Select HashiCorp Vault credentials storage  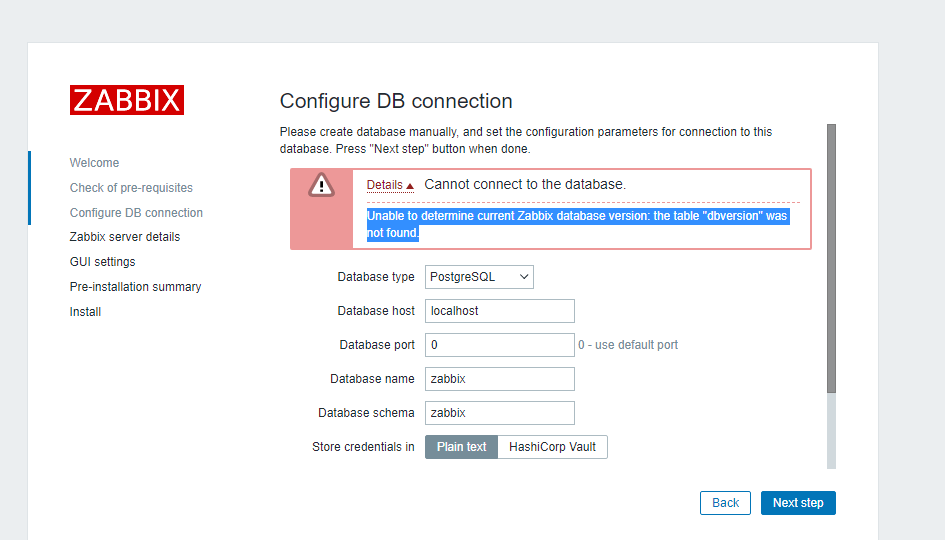point(552,447)
